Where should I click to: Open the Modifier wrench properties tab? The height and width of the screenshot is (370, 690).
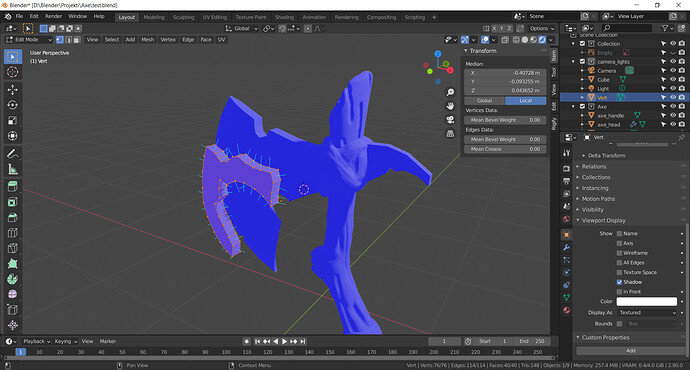click(566, 247)
